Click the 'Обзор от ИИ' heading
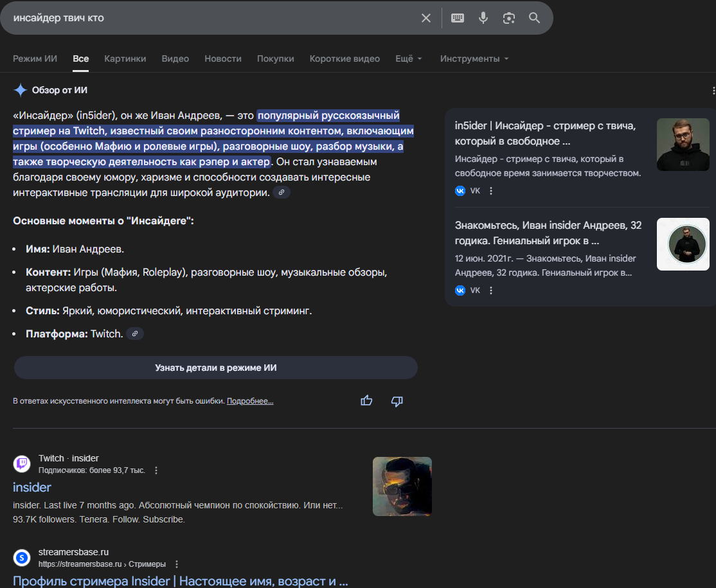 click(x=59, y=91)
